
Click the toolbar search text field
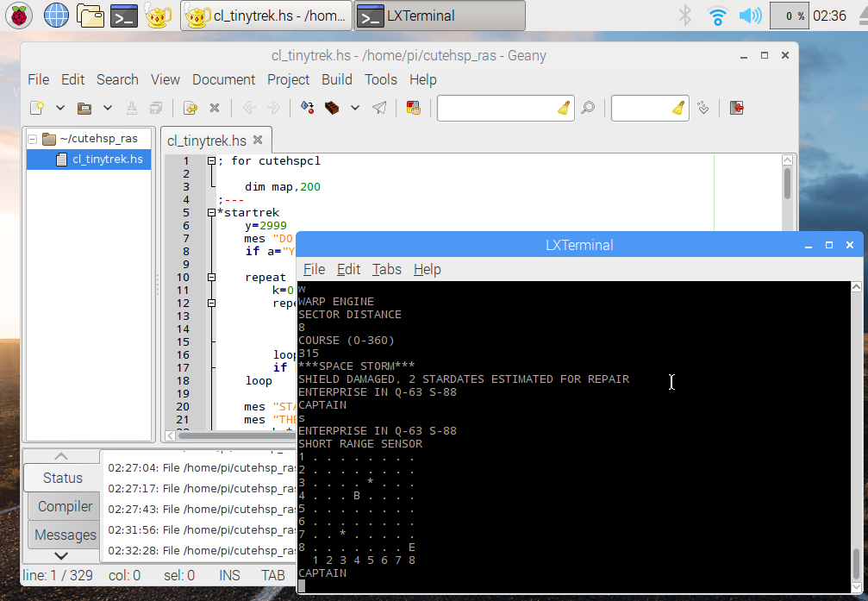497,108
